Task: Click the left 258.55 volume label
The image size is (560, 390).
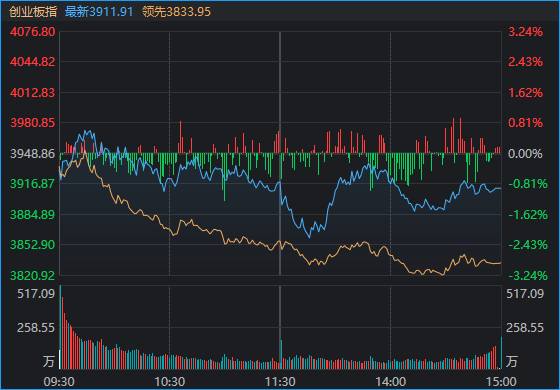Action: click(36, 328)
